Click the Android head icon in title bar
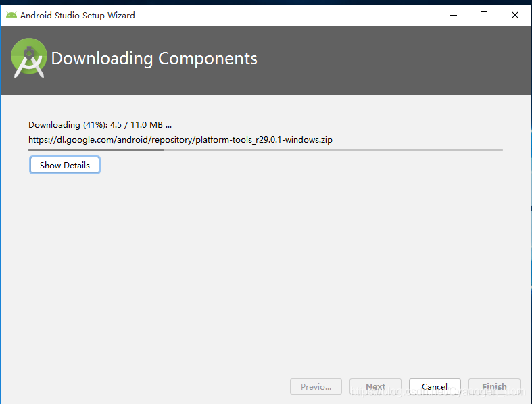532x404 pixels. 11,15
